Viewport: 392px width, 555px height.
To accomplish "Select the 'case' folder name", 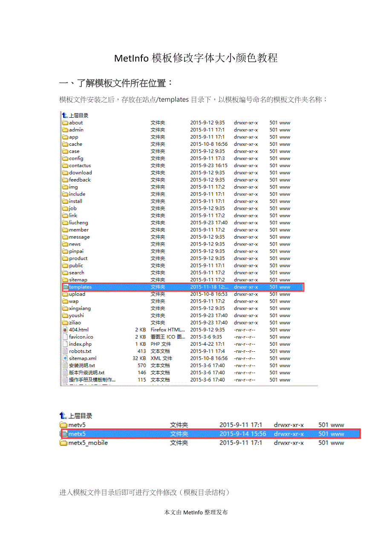I will pos(74,151).
